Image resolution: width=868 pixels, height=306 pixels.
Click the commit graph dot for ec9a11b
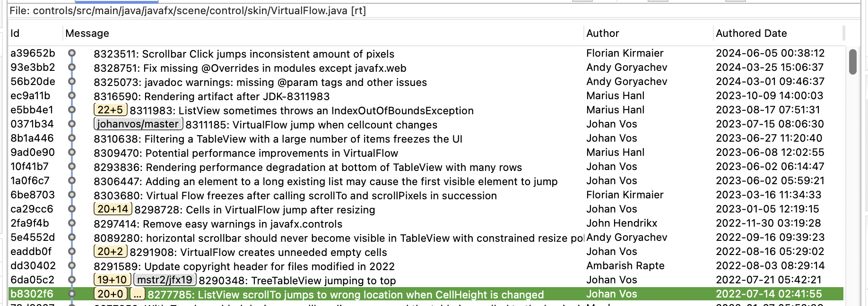coord(72,96)
